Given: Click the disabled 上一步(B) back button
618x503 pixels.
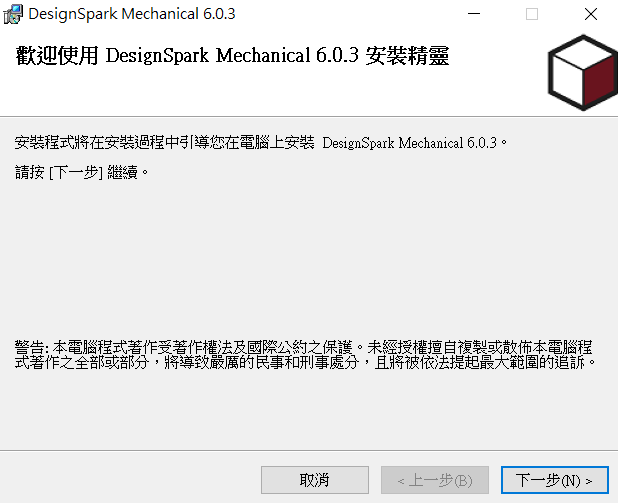Looking at the screenshot, I should coord(435,480).
